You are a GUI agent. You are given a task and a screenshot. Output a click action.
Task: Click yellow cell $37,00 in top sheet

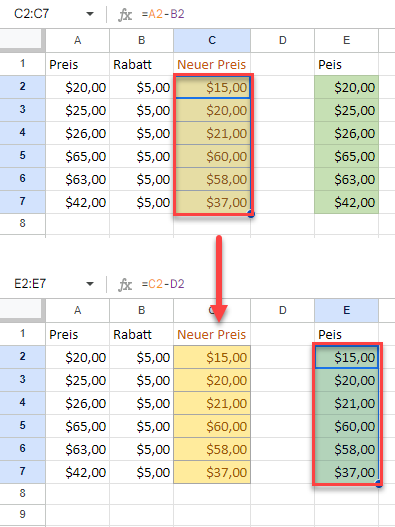212,202
